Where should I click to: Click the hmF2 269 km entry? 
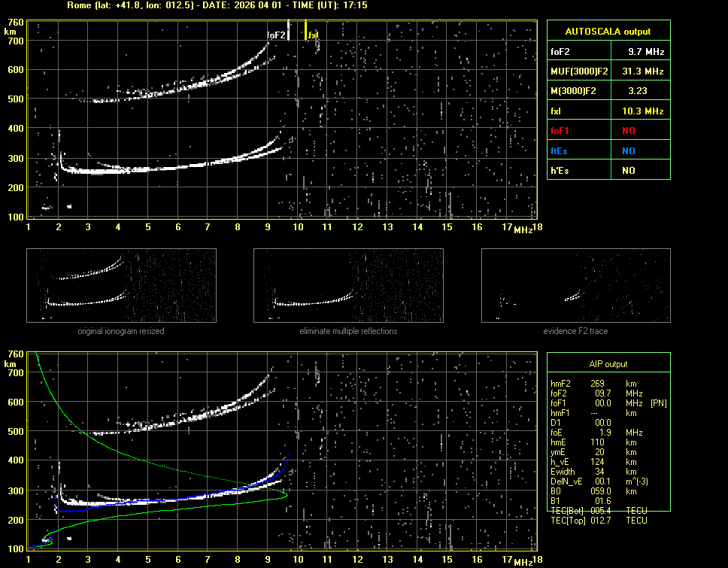(598, 384)
